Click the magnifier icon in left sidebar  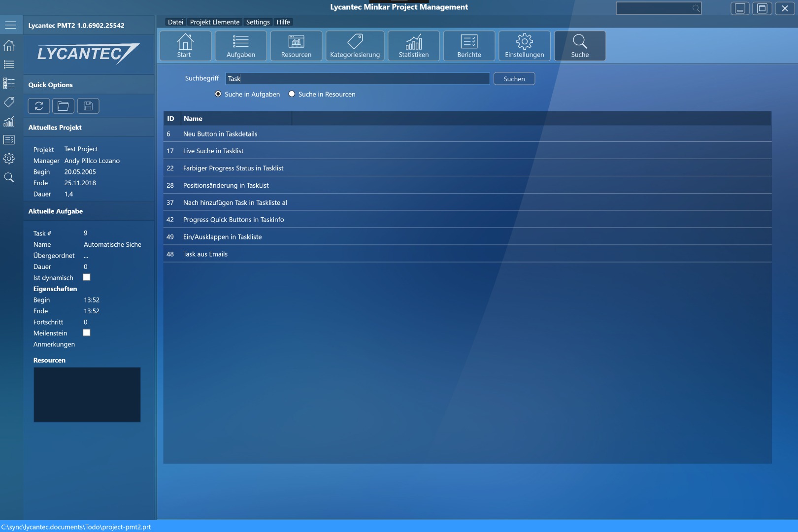click(9, 177)
